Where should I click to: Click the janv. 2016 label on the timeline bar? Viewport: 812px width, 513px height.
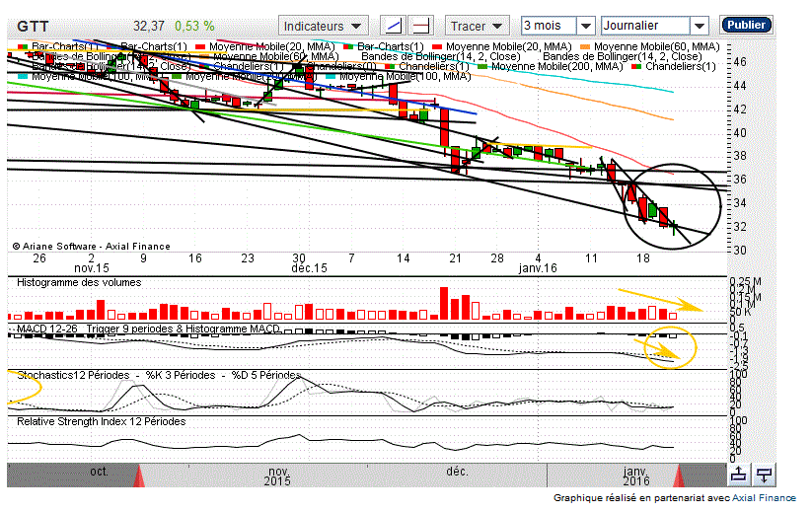[x=636, y=476]
